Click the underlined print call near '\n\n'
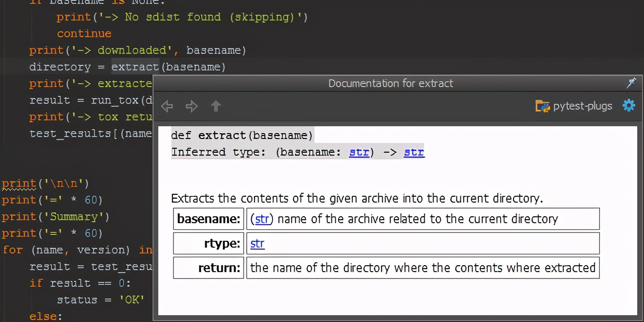Image resolution: width=644 pixels, height=322 pixels. tap(19, 183)
